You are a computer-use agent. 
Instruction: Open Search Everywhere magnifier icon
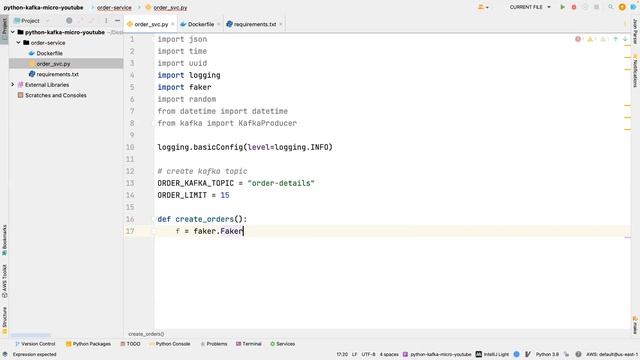(x=611, y=7)
